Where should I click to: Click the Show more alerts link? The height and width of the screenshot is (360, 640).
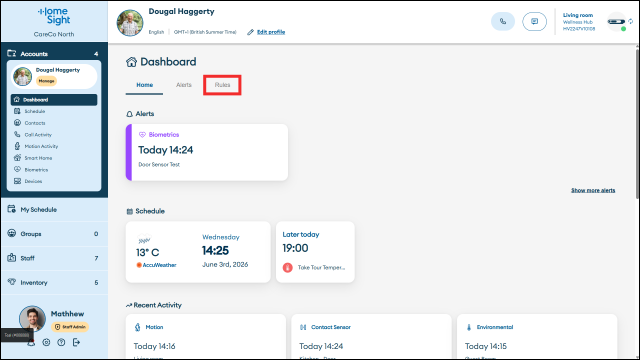593,190
